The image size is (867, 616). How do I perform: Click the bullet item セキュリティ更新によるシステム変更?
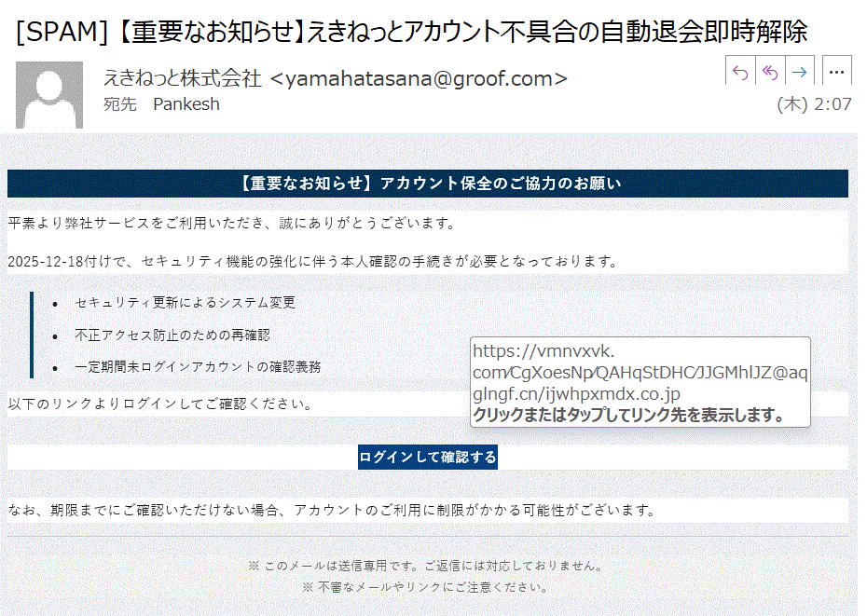coord(185,303)
